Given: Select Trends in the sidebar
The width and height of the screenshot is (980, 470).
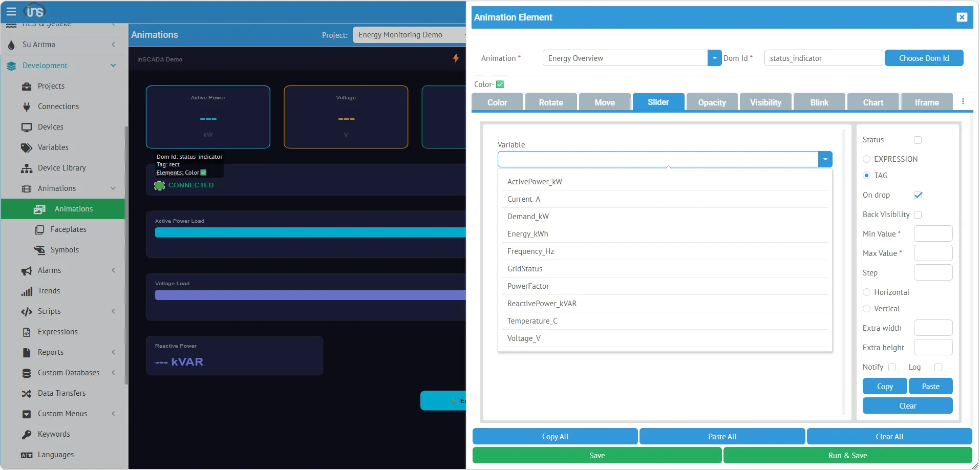Looking at the screenshot, I should coord(49,290).
